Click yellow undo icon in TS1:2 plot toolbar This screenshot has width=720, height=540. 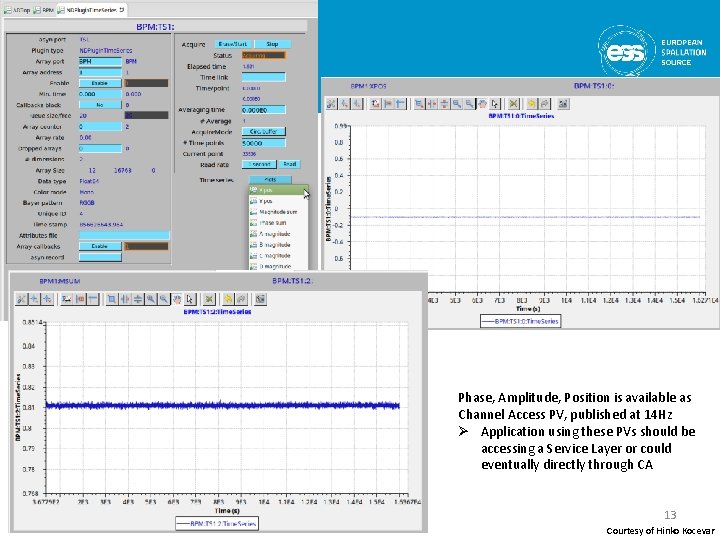(x=228, y=299)
